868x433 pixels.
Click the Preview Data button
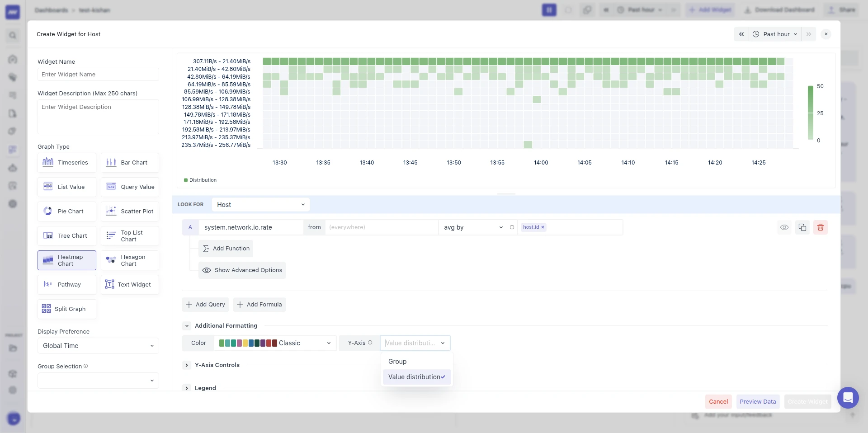[758, 401]
